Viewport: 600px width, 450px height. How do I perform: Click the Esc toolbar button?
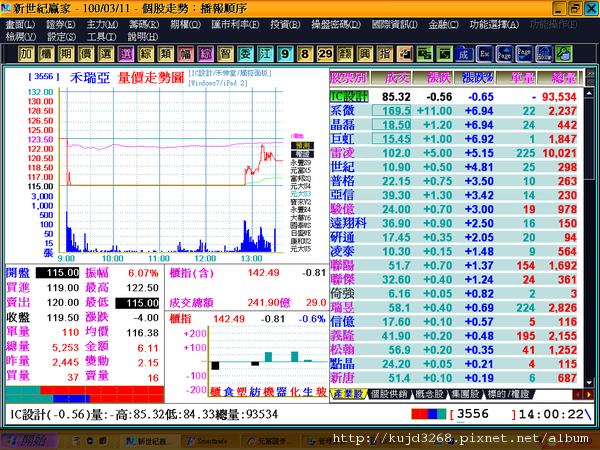coord(484,54)
